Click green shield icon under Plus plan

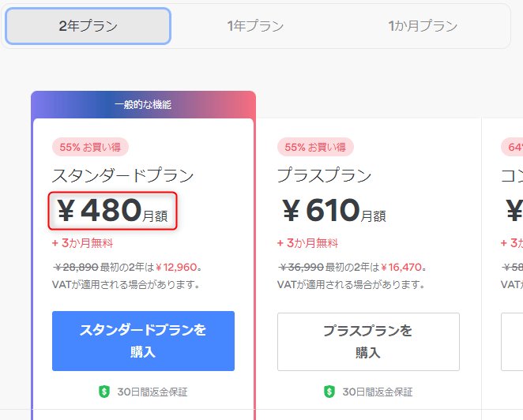(329, 392)
